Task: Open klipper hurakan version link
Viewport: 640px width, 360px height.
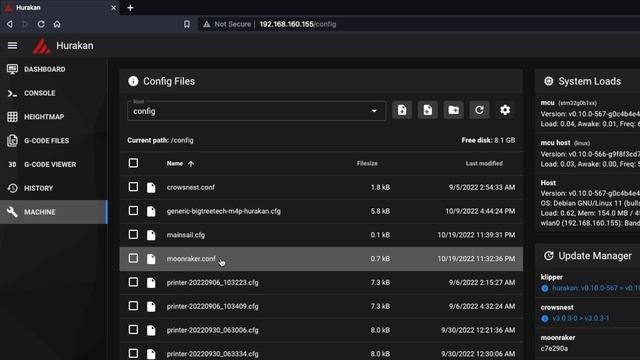Action: click(x=596, y=288)
